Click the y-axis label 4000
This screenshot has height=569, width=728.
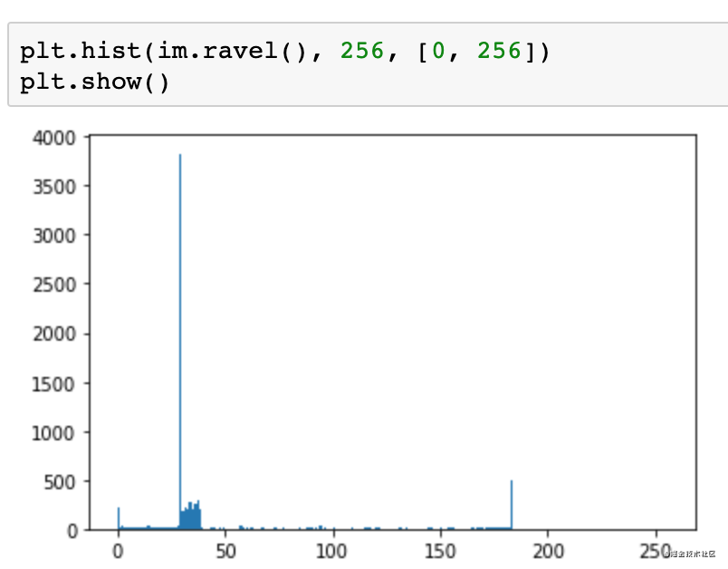click(x=53, y=138)
